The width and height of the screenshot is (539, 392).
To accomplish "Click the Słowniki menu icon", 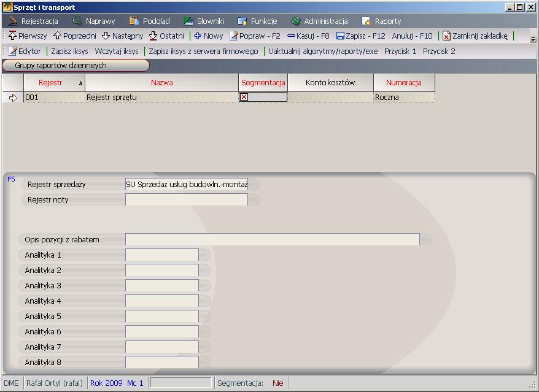I will (188, 21).
